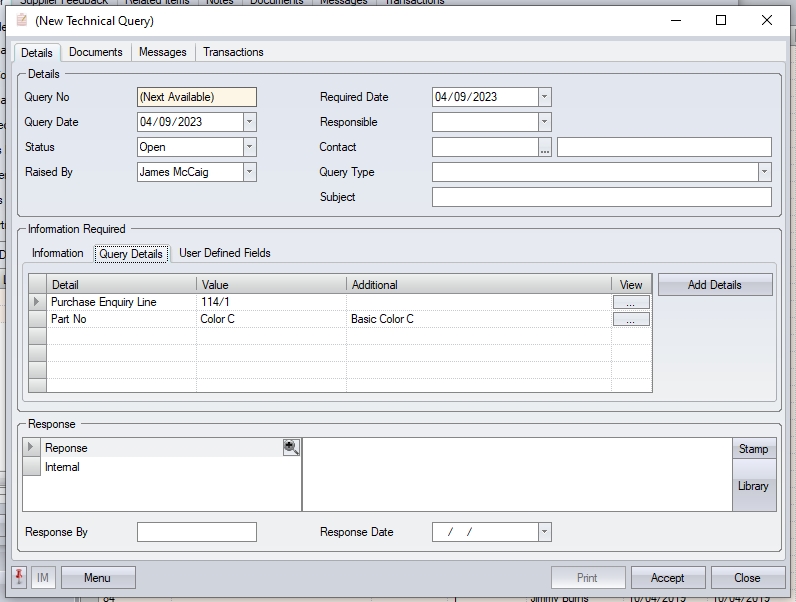The image size is (796, 602).
Task: Open the User Defined Fields tab
Action: coord(224,253)
